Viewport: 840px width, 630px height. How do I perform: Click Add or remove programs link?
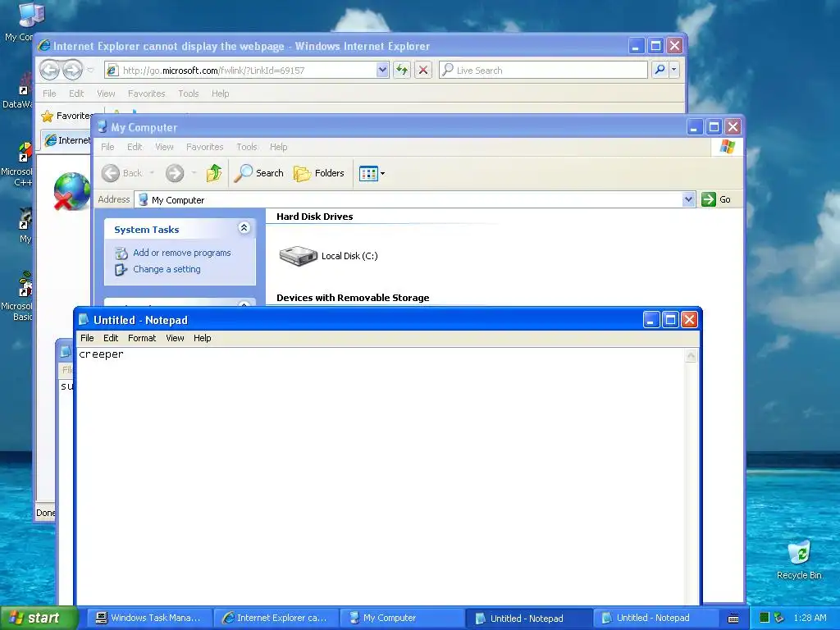pyautogui.click(x=181, y=253)
